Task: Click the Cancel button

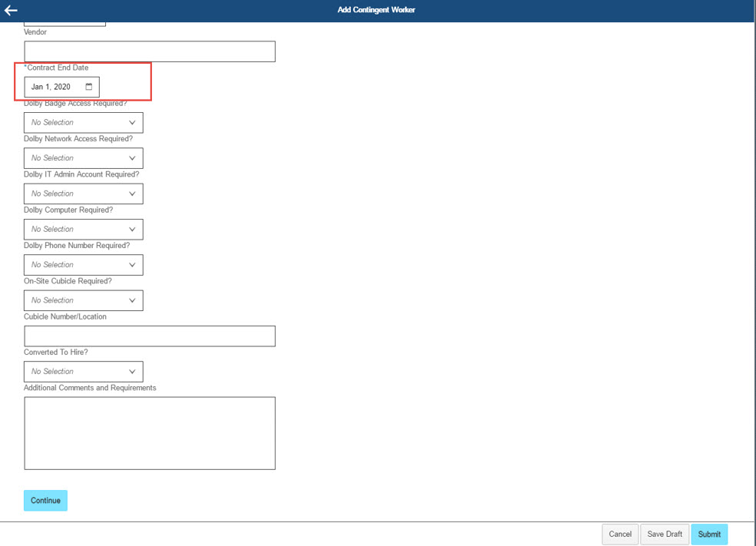Action: [620, 534]
